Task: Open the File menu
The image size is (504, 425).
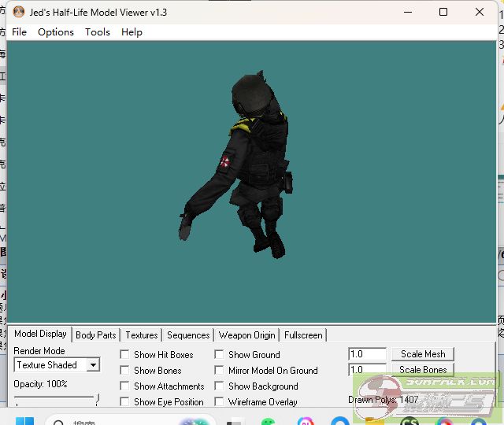Action: (x=19, y=32)
